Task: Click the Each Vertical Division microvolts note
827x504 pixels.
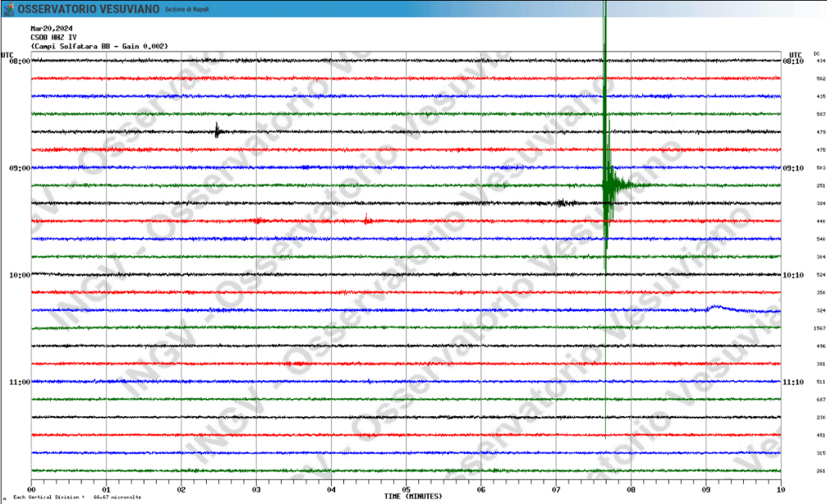Action: pos(77,497)
